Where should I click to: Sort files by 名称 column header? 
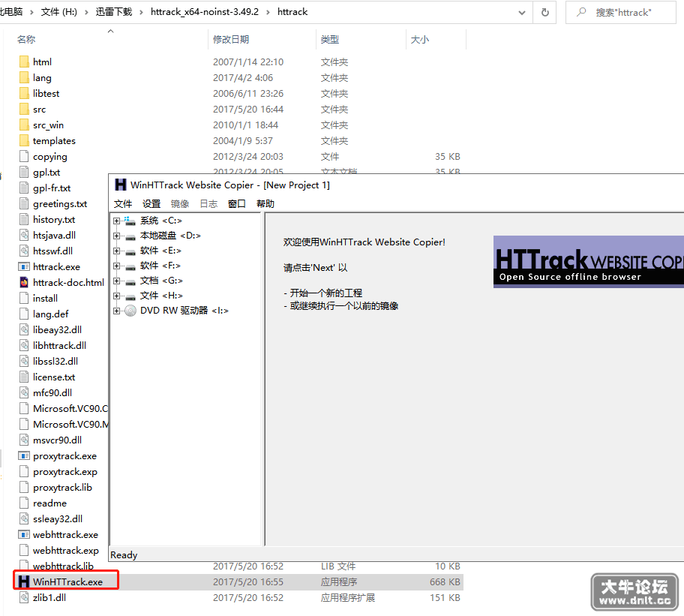[26, 39]
